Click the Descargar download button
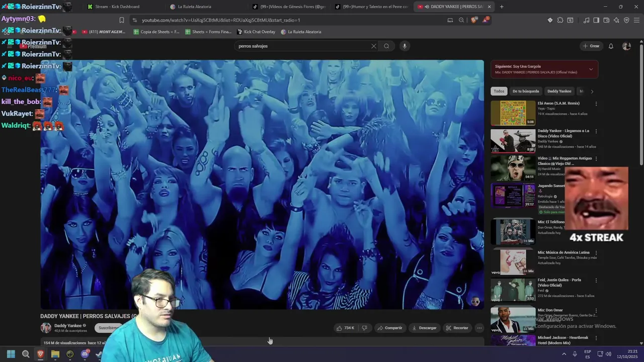Viewport: 644px width, 362px height. coord(424,328)
